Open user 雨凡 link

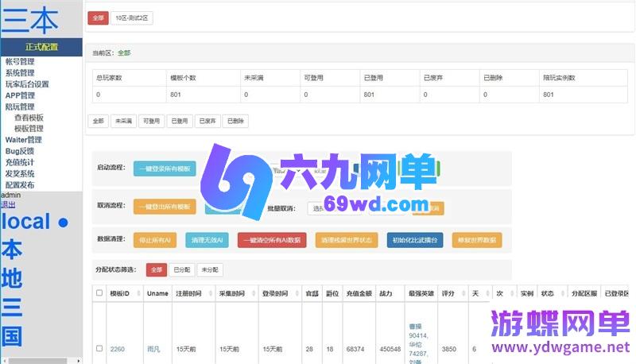(153, 349)
